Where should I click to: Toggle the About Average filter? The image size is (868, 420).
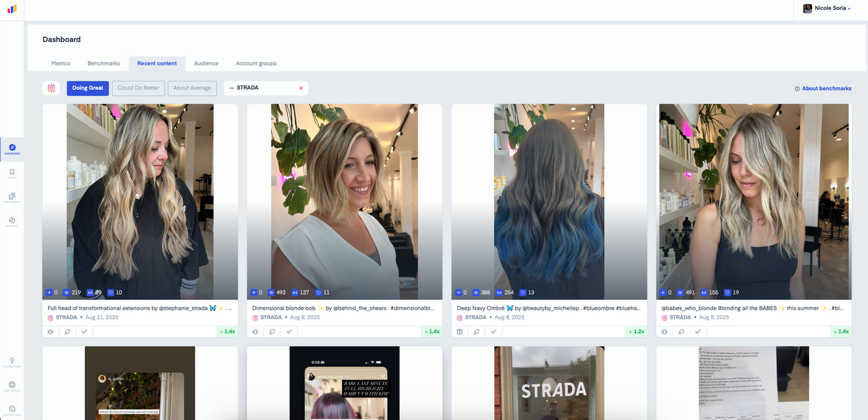192,88
